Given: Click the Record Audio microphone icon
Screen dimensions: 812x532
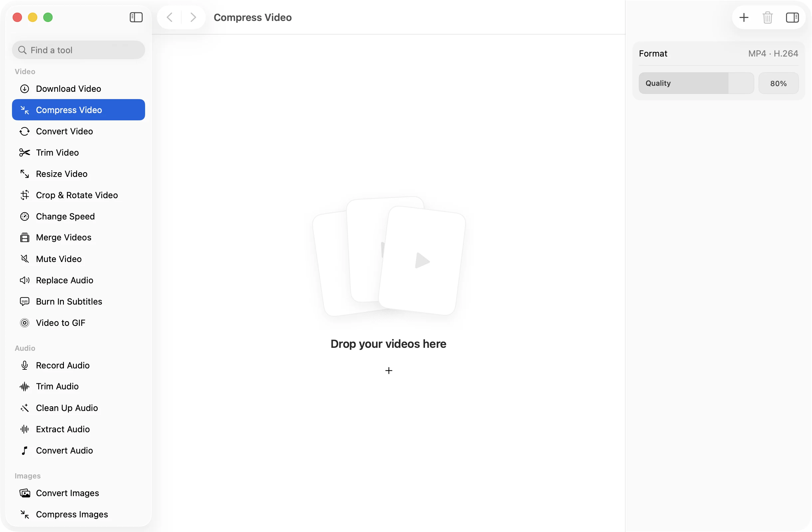Looking at the screenshot, I should pyautogui.click(x=25, y=365).
